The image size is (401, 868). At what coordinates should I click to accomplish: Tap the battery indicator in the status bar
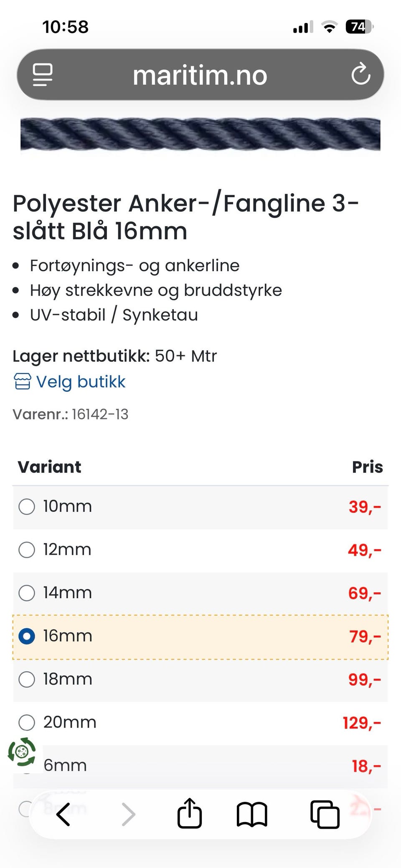click(x=359, y=27)
